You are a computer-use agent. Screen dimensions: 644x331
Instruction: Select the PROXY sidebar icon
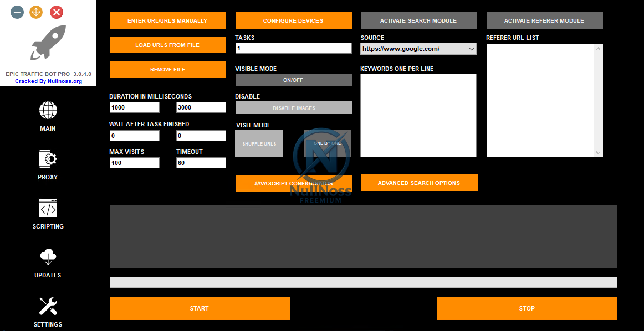click(x=48, y=159)
